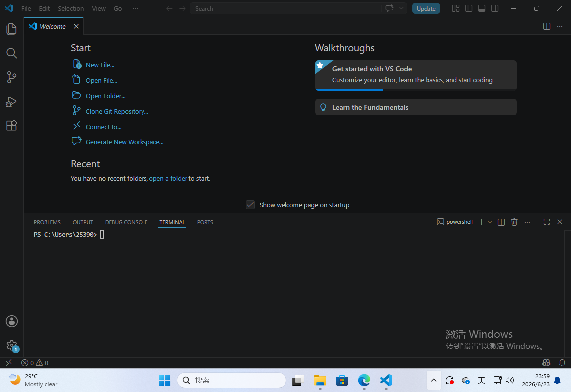Open the Accounts menu icon

(11, 321)
